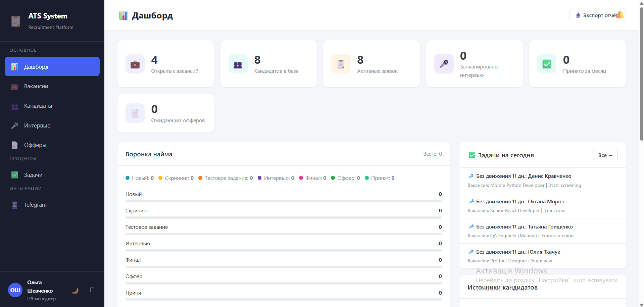
Task: Click the chart icon beside the Дашборд heading
Action: coord(123,15)
